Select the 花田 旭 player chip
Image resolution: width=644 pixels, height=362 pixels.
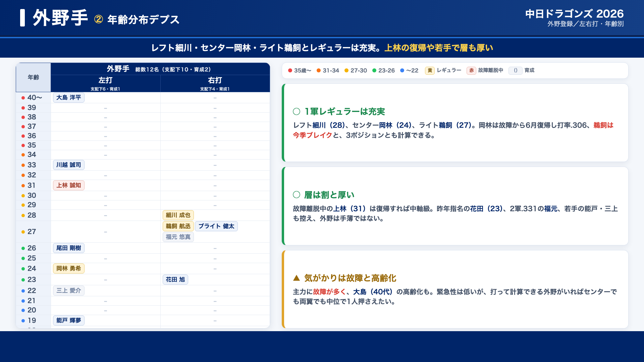click(x=175, y=280)
